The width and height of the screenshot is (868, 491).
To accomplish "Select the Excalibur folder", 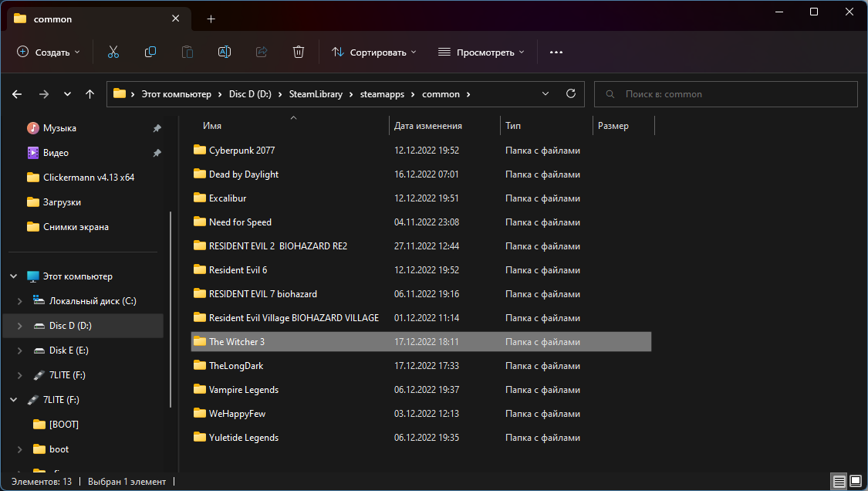I will coord(421,198).
